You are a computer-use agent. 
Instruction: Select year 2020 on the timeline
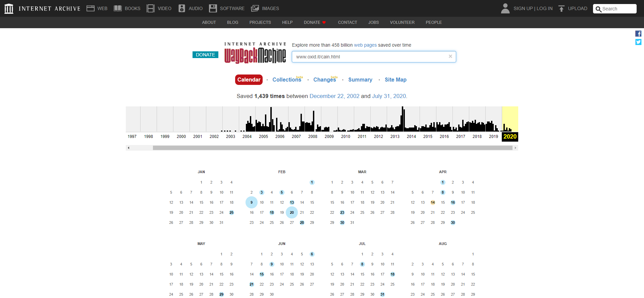click(x=510, y=137)
